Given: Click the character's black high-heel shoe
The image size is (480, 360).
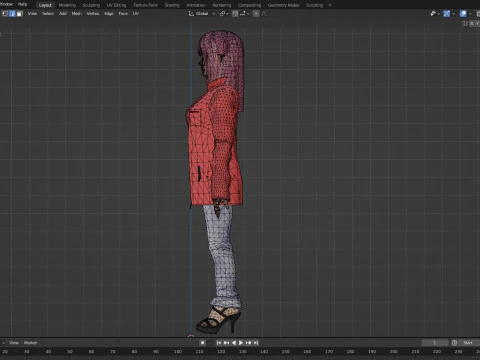Looking at the screenshot, I should point(218,321).
